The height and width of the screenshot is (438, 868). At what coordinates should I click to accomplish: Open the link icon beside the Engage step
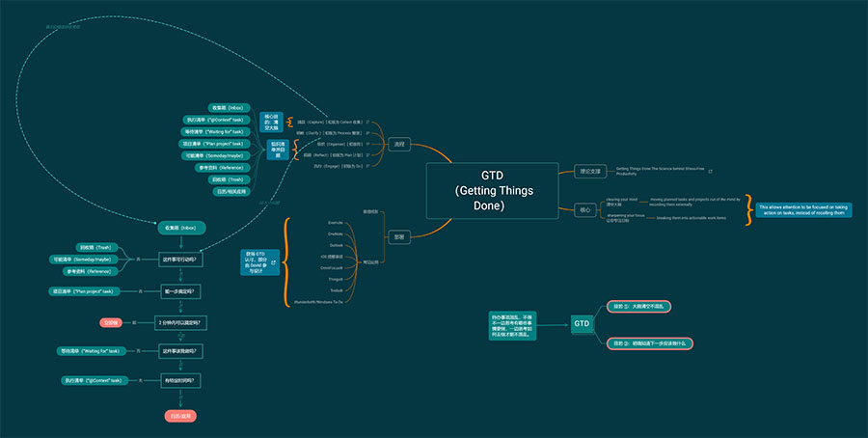pos(368,166)
